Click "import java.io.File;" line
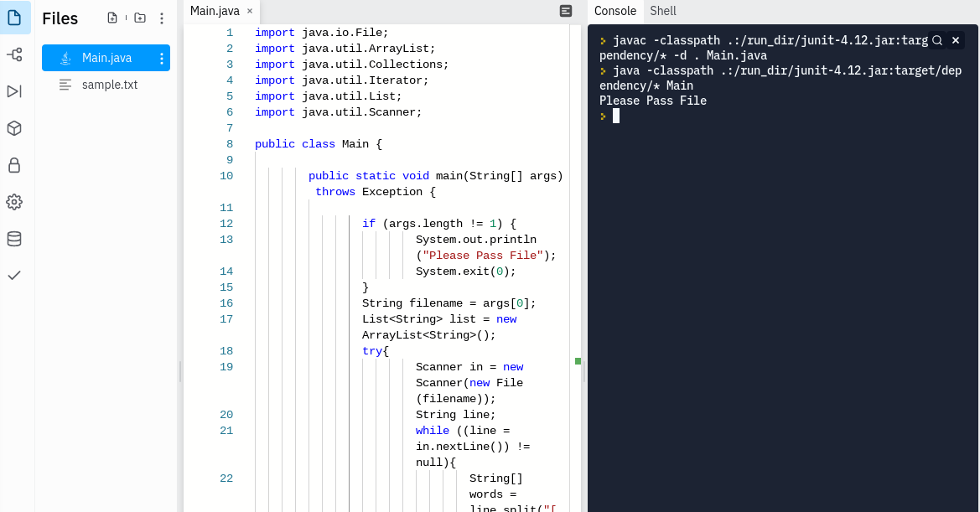 pos(321,33)
